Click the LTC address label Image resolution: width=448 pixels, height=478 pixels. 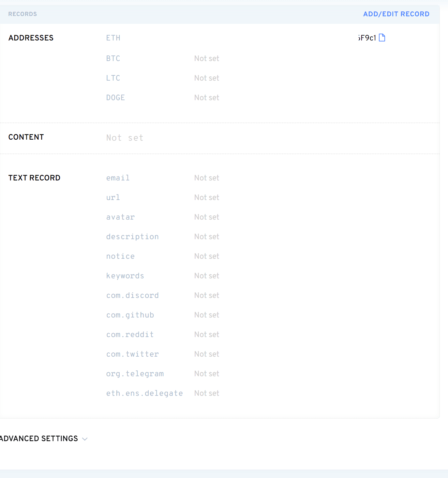click(113, 78)
